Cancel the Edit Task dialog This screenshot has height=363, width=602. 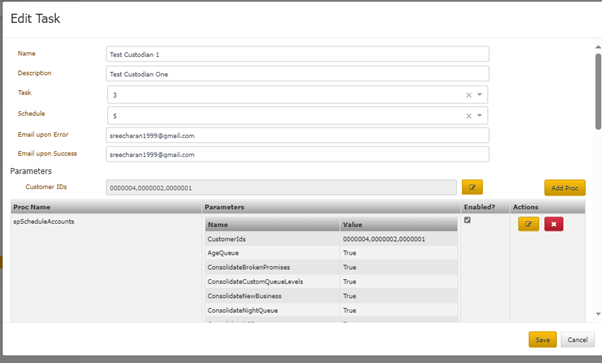(577, 340)
